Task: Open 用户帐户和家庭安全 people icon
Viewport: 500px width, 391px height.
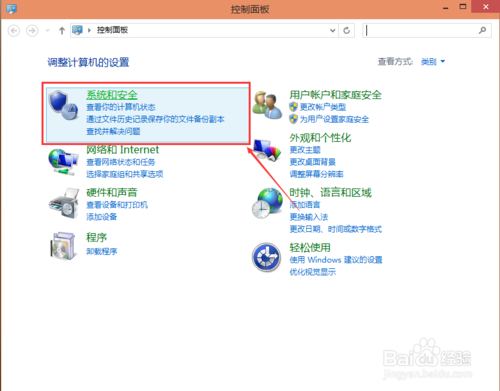Action: (x=267, y=105)
